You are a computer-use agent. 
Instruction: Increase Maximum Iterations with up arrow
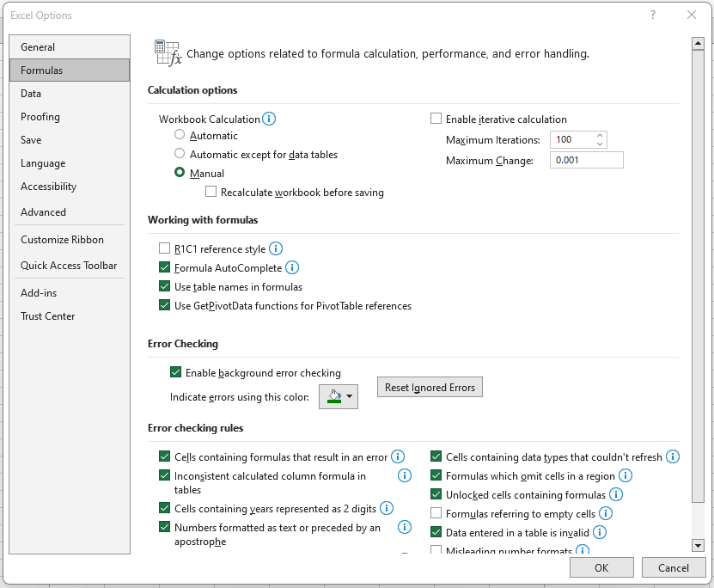[600, 135]
